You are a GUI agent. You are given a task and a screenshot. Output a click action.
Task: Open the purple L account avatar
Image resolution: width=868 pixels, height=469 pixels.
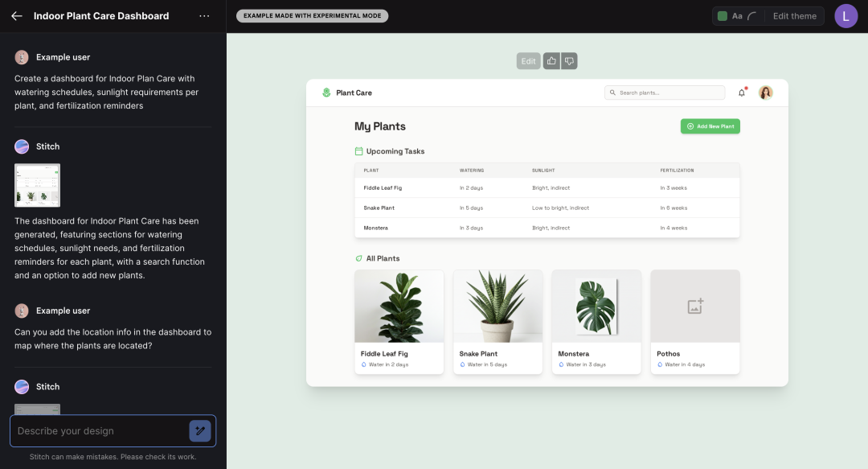click(845, 16)
